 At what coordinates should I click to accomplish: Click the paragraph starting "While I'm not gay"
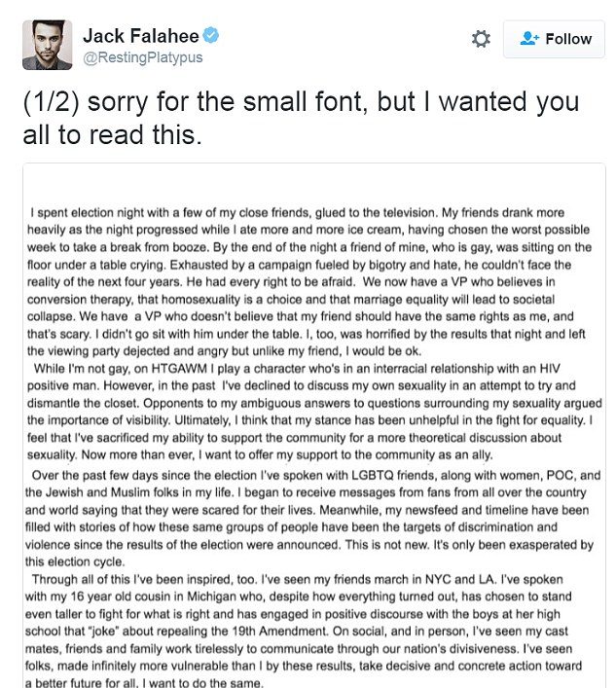coord(311,427)
